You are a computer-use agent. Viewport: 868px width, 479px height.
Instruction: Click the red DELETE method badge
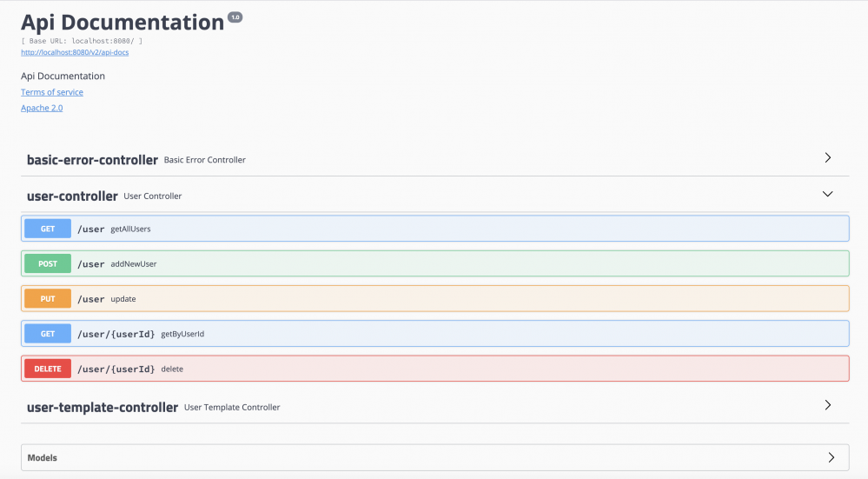click(x=48, y=369)
